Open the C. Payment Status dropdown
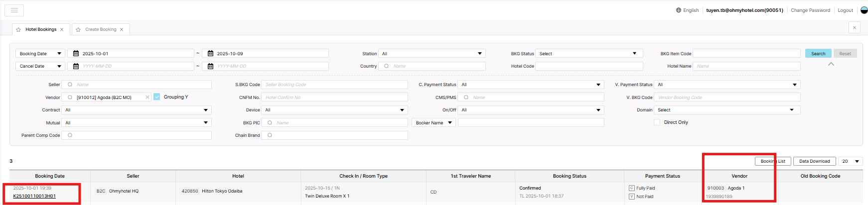Screen dimensions: 868x205 (x=531, y=85)
